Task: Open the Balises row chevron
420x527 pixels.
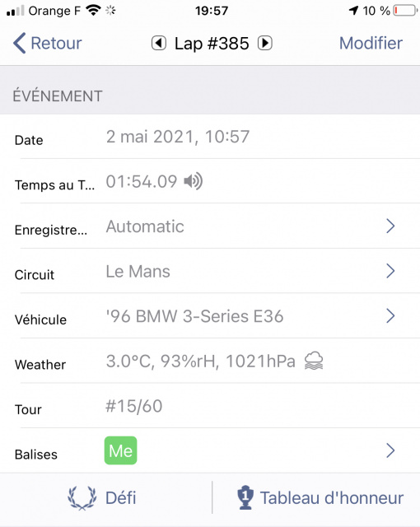Action: pyautogui.click(x=390, y=450)
